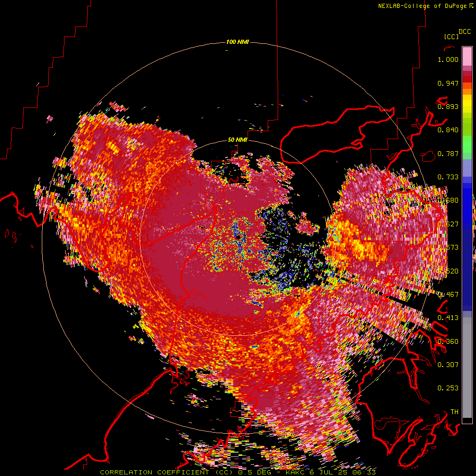Click the pink top color bar segment
476x476 pixels.
[x=467, y=56]
